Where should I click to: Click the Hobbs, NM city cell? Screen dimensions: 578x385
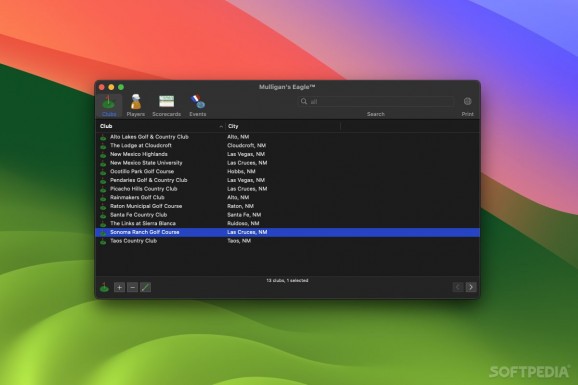(241, 171)
